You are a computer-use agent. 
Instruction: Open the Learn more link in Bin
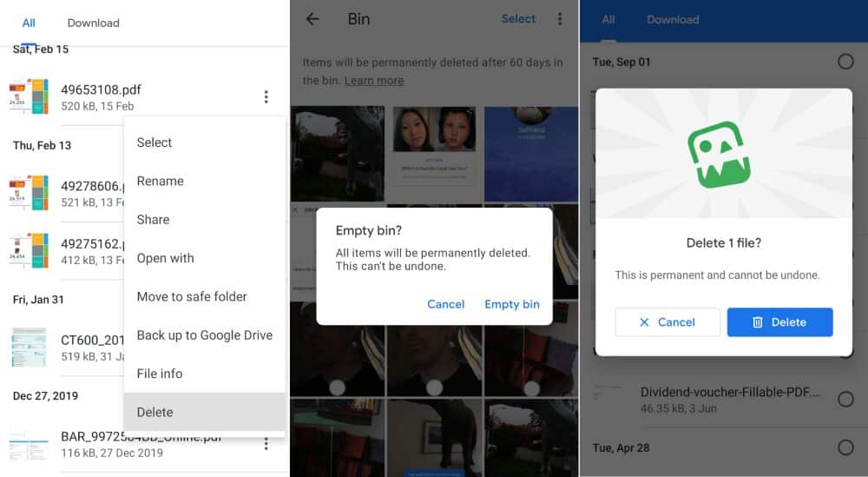click(373, 80)
